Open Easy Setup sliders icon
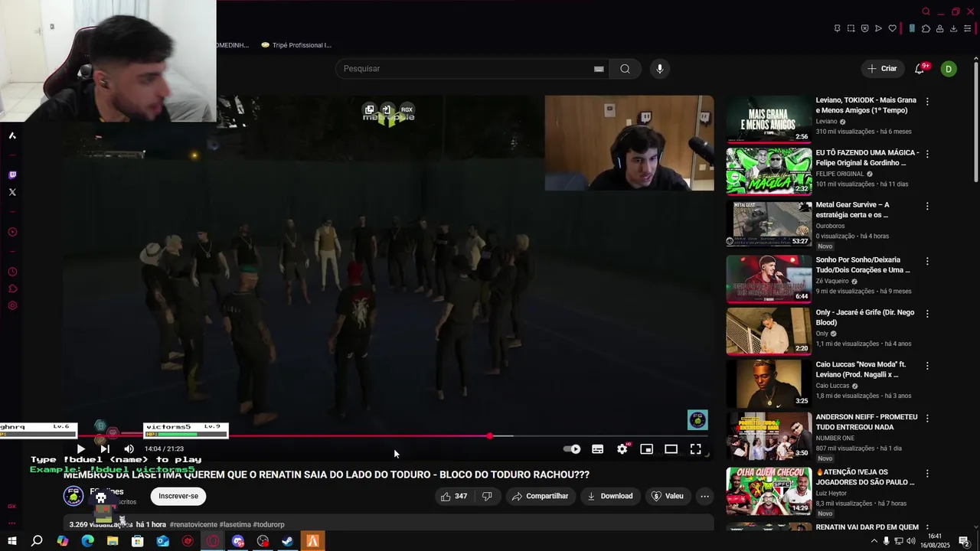 click(x=967, y=28)
